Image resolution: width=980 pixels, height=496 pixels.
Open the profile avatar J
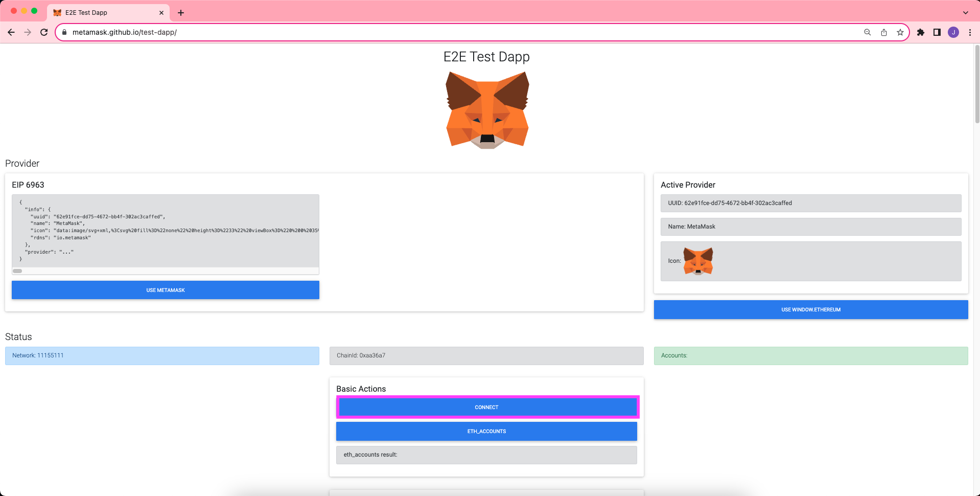[953, 32]
